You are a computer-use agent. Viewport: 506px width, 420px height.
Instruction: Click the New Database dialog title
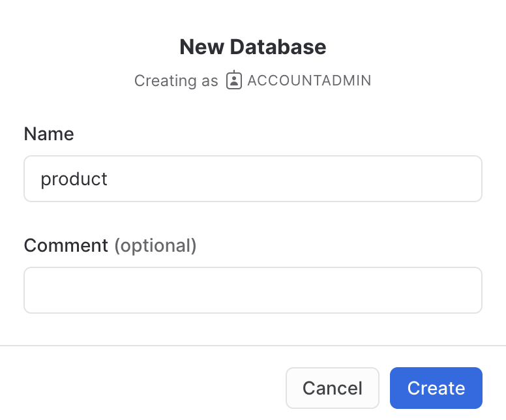click(x=253, y=47)
